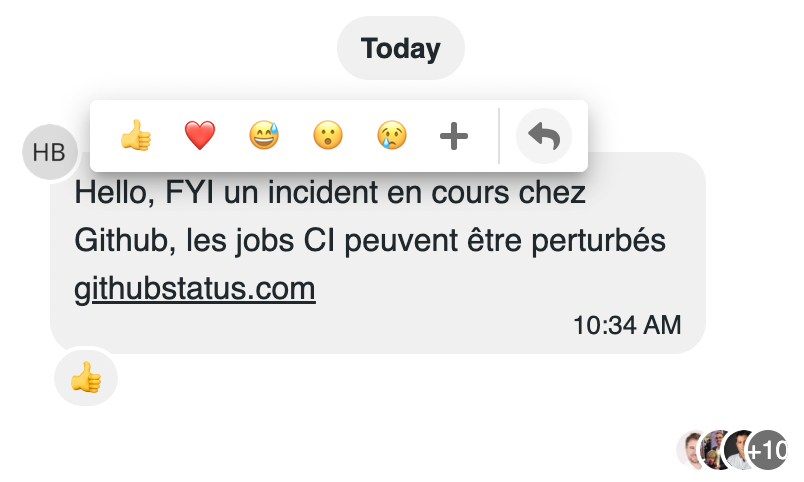Click the Today date separator
This screenshot has height=482, width=804.
pyautogui.click(x=401, y=48)
